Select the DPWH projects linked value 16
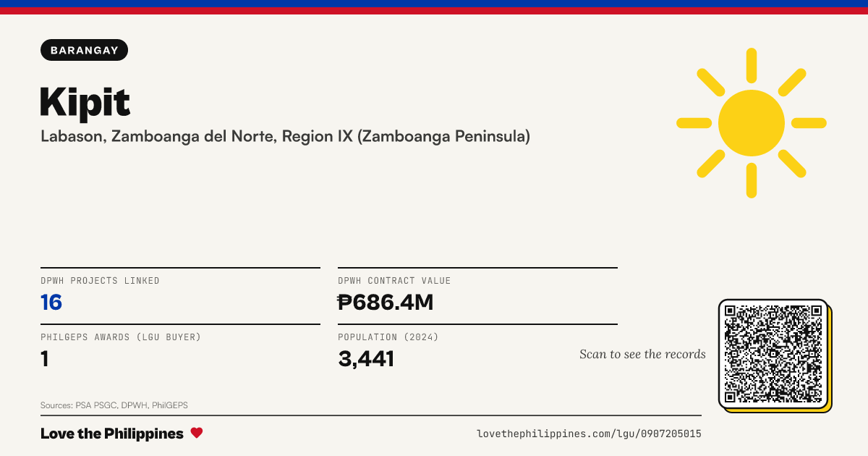The image size is (868, 456). (x=51, y=302)
